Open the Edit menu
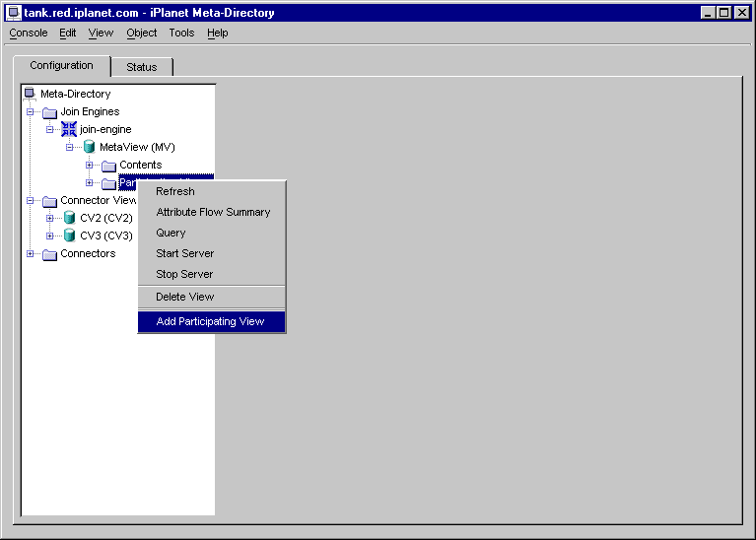Viewport: 756px width, 540px height. click(67, 33)
